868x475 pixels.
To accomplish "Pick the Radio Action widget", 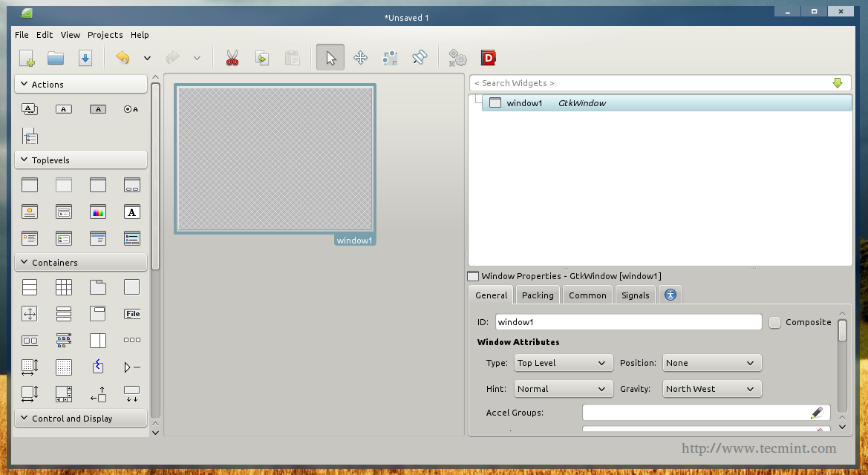I will [131, 109].
